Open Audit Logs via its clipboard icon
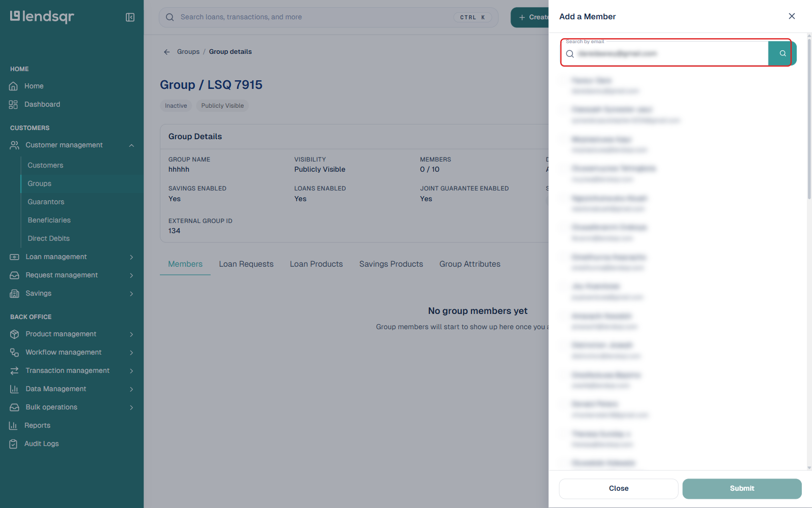Screen dimensions: 812x508 pos(14,444)
